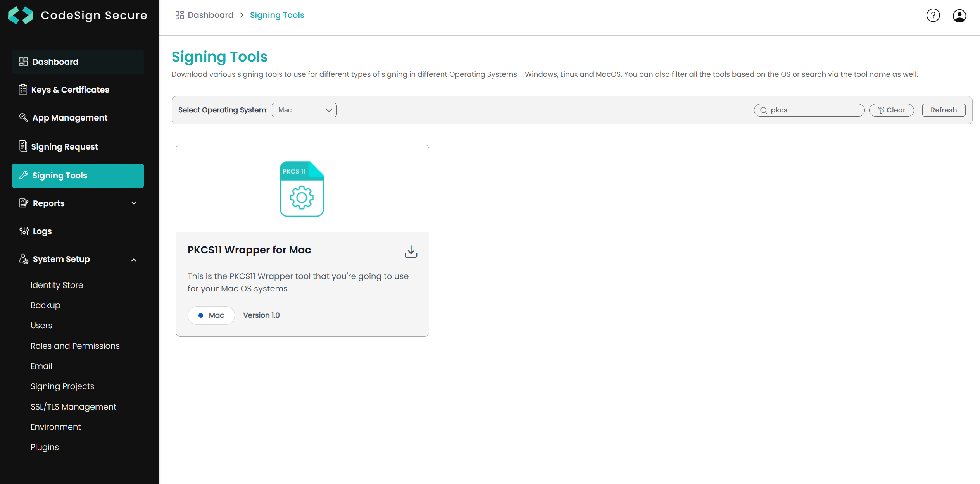Collapse the System Setup section
The height and width of the screenshot is (484, 980).
pyautogui.click(x=134, y=260)
